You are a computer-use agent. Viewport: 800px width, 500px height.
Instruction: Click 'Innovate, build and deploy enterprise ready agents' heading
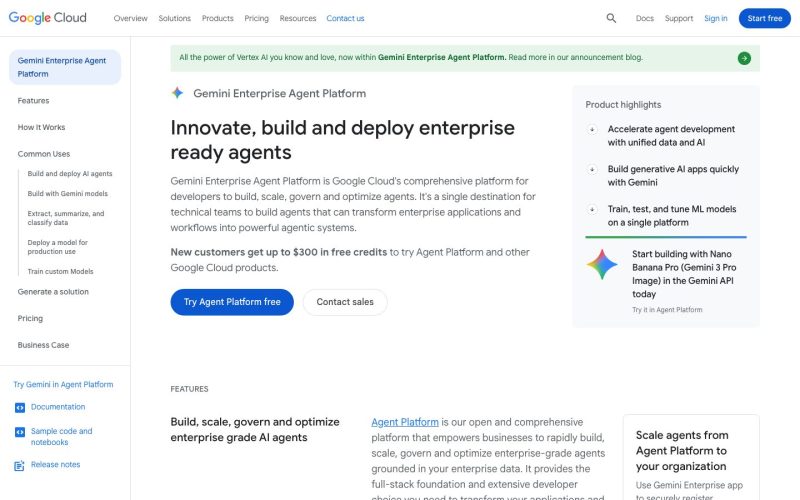coord(342,140)
